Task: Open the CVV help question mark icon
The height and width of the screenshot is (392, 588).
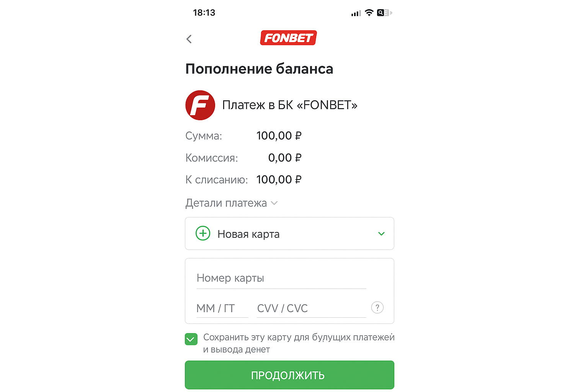Action: (x=377, y=307)
